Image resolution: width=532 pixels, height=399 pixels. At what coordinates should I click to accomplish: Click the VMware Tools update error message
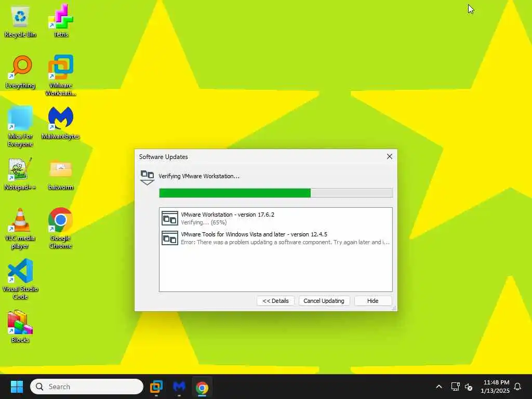285,242
